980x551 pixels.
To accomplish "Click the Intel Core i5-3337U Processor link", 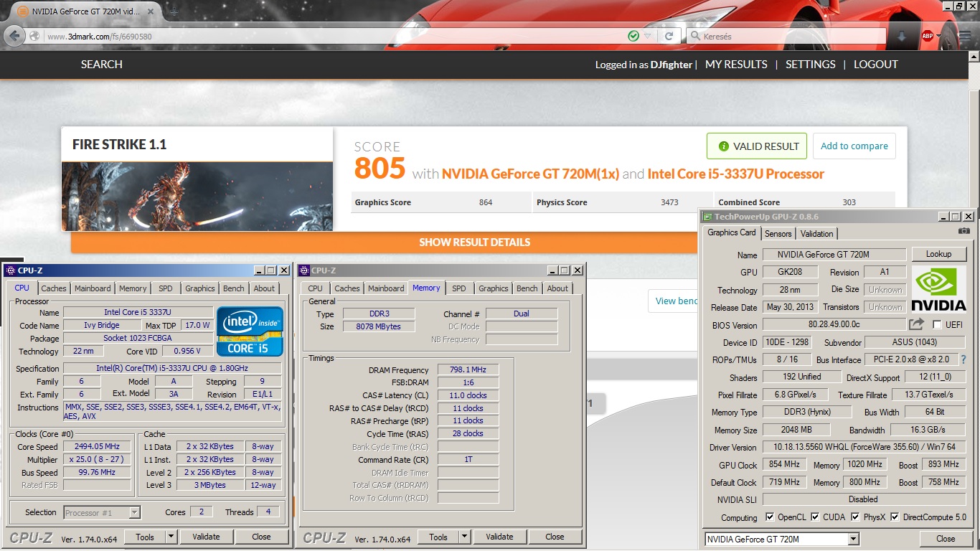I will (735, 174).
